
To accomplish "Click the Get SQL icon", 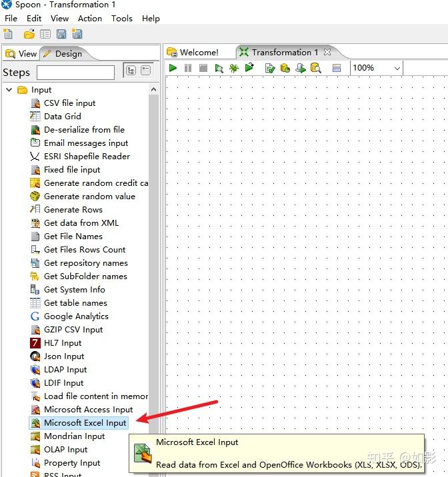I will point(301,68).
